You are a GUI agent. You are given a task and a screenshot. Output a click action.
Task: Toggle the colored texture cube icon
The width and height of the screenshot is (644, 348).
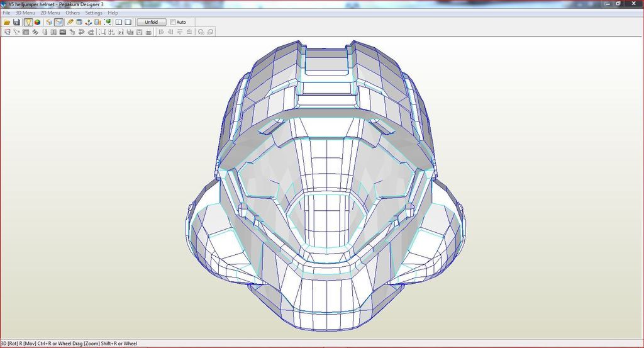37,22
